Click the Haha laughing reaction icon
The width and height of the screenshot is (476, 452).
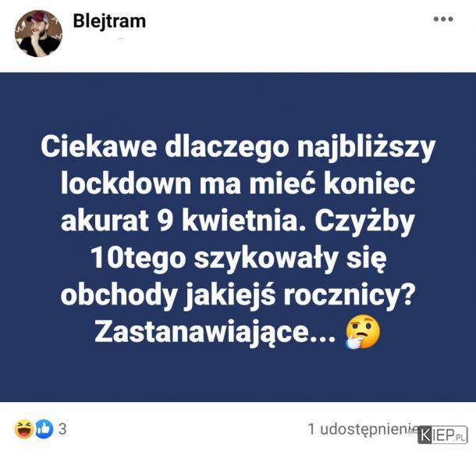coord(24,429)
